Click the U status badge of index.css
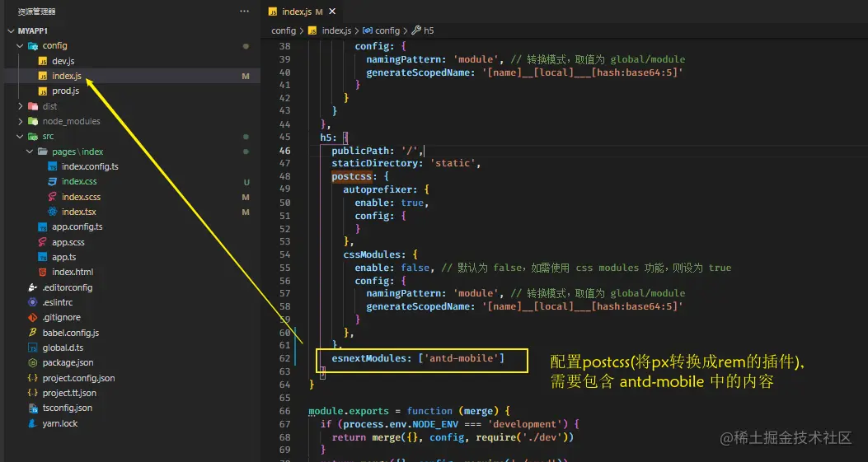Screen dimensions: 868x462 246,181
